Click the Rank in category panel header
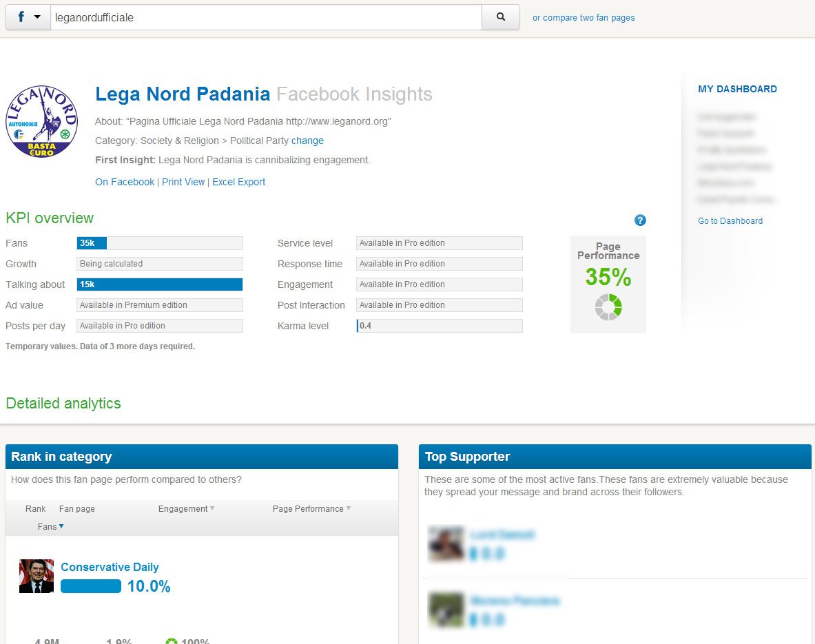Screen dimensions: 815x644 pos(202,457)
